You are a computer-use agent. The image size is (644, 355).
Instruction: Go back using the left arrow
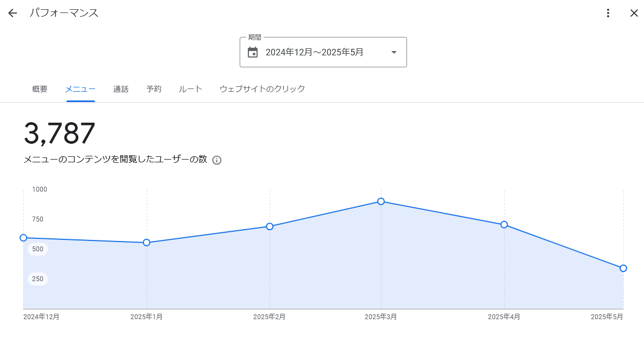pos(12,13)
